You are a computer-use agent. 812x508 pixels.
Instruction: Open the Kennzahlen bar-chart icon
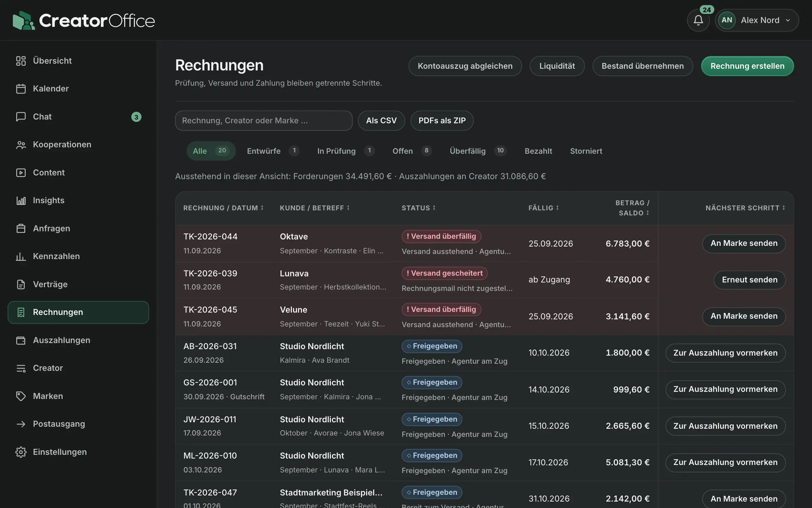21,256
